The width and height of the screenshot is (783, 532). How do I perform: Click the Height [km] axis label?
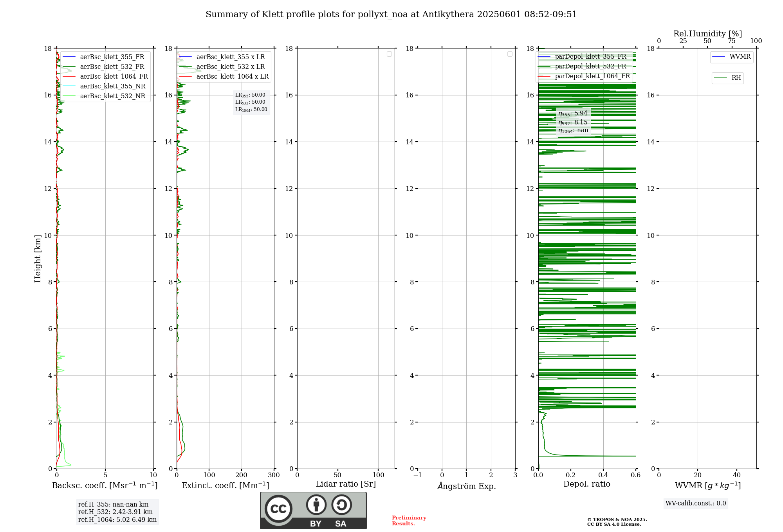[38, 259]
